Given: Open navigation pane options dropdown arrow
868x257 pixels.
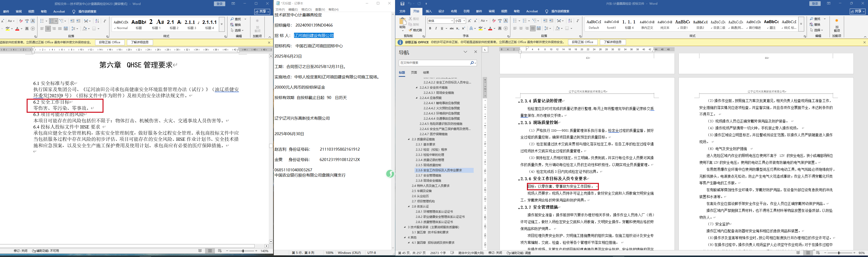Looking at the screenshot, I should click(x=465, y=52).
